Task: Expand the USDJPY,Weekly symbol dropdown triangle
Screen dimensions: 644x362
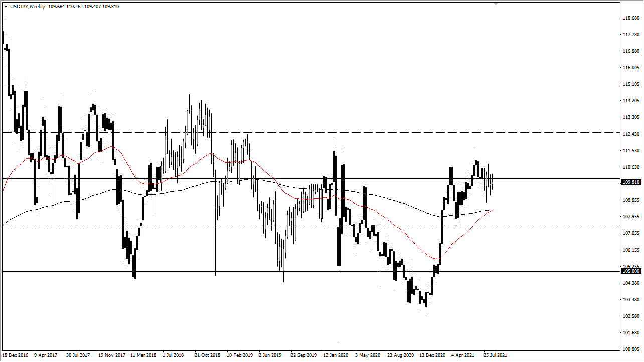Action: (6, 6)
